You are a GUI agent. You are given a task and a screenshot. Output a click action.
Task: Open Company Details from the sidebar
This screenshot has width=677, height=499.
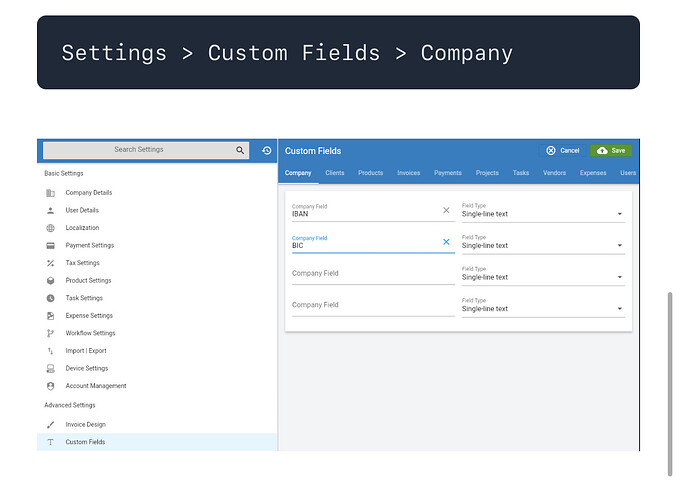click(x=88, y=192)
